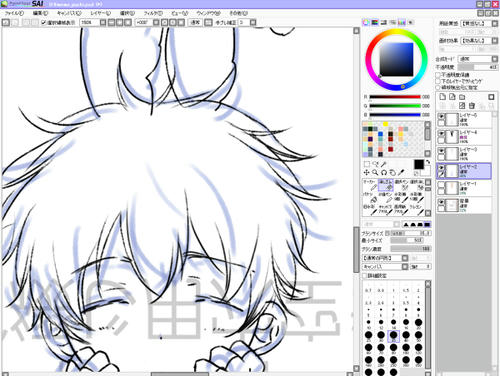Screen dimensions: 500x376
Task: Select the highlighted brush size dot
Action: tap(394, 335)
